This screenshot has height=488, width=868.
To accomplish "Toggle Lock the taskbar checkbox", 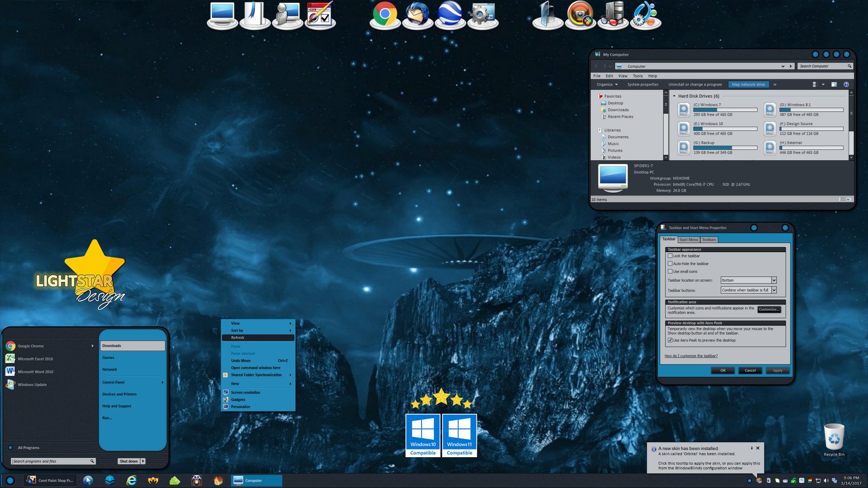I will (670, 256).
